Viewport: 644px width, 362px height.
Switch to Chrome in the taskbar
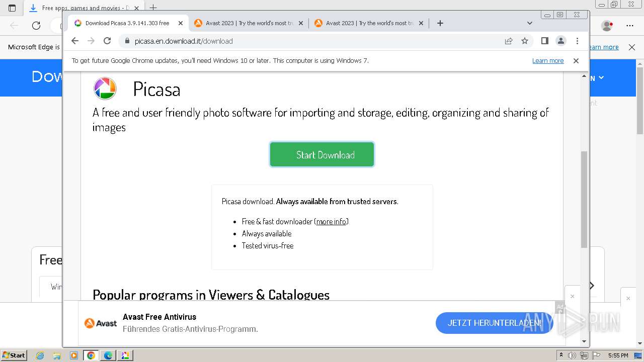click(x=91, y=355)
